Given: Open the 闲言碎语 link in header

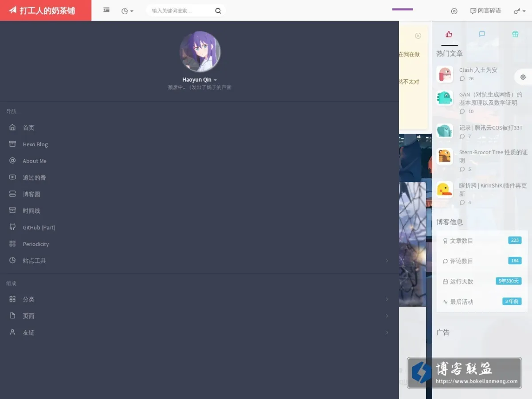Looking at the screenshot, I should [485, 11].
